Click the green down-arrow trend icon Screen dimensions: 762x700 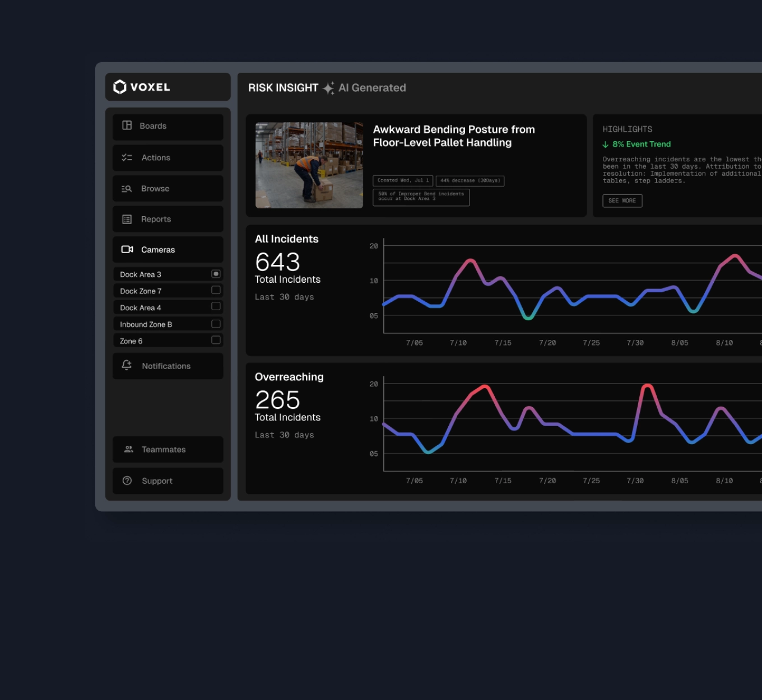coord(606,144)
